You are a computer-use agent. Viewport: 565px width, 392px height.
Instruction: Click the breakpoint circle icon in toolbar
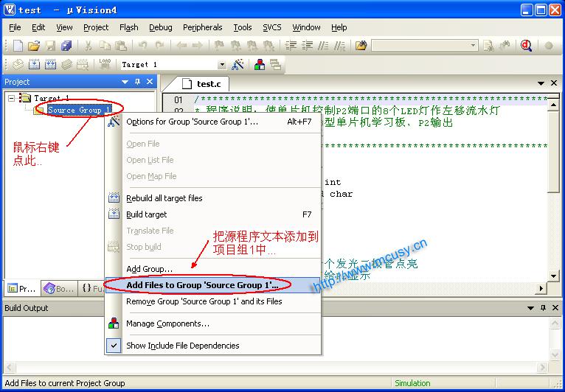549,46
